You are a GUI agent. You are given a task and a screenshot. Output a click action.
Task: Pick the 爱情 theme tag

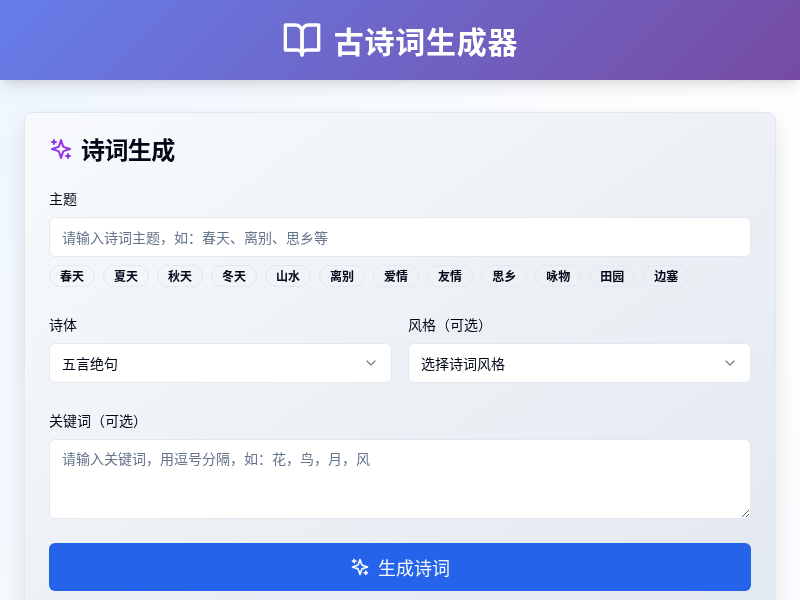click(396, 276)
